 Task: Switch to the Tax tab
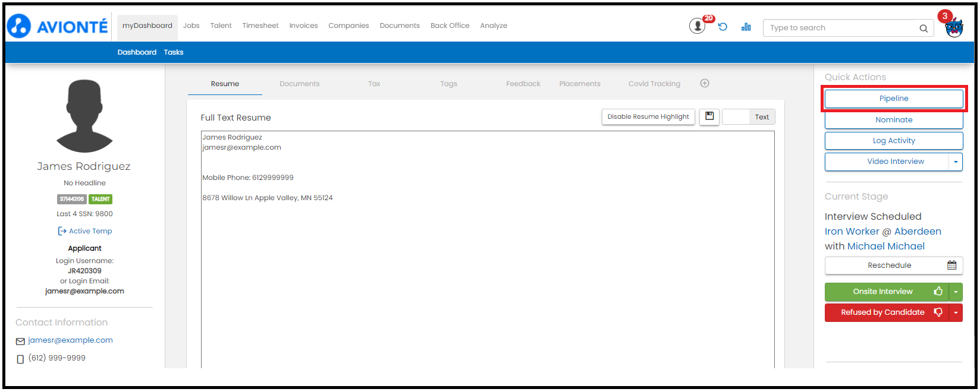[x=374, y=84]
